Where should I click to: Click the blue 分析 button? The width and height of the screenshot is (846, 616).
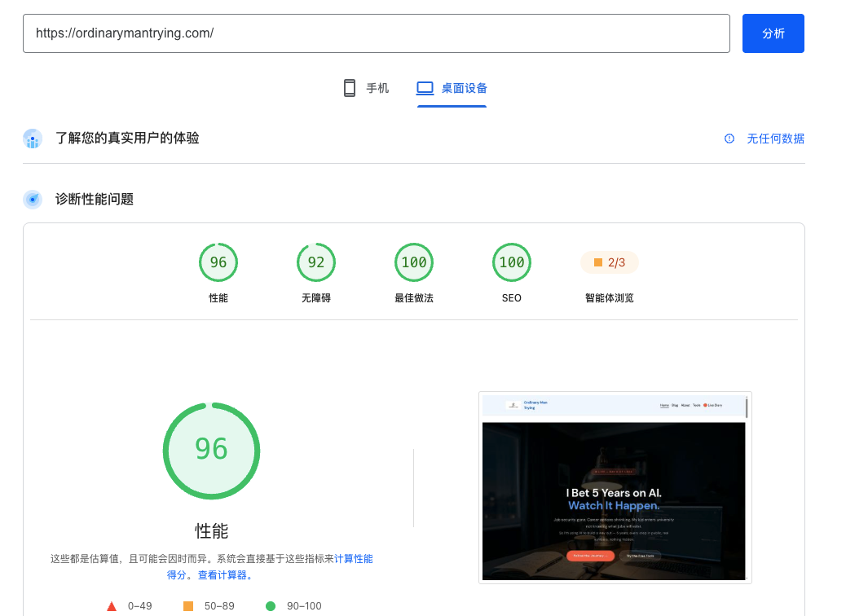773,33
